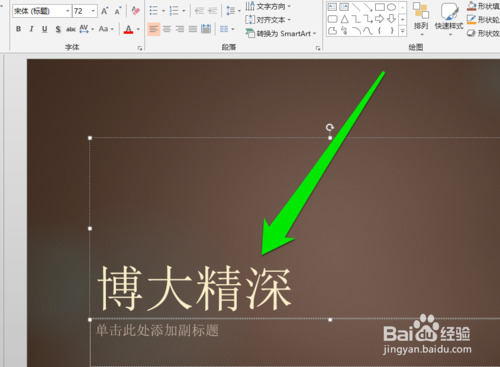The width and height of the screenshot is (500, 367).
Task: Expand full shapes gallery
Action: (x=403, y=31)
